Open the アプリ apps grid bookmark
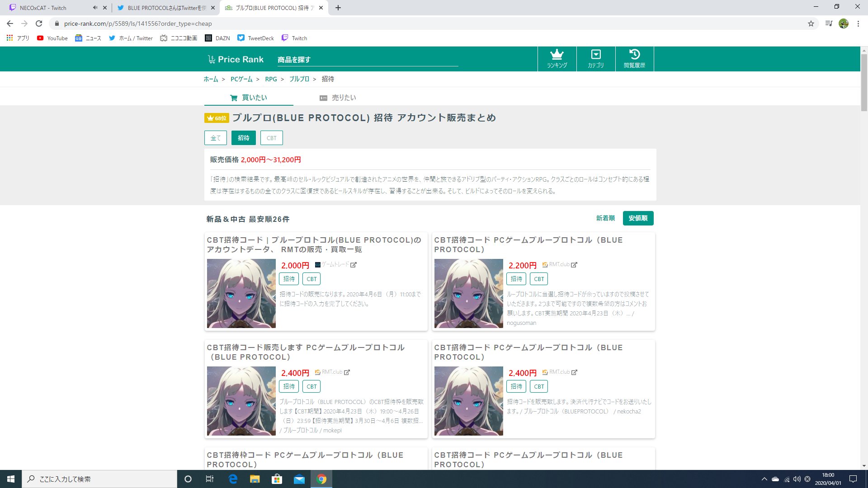The width and height of the screenshot is (868, 488). click(18, 38)
